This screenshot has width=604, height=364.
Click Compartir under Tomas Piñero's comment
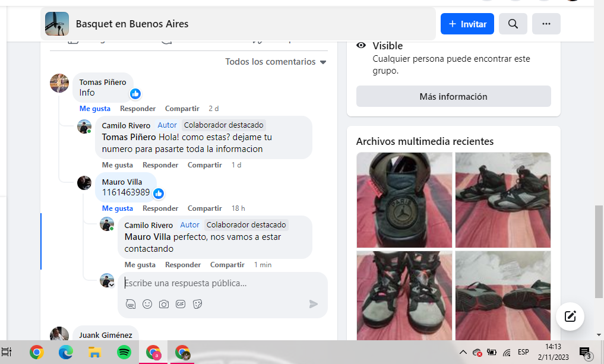(182, 109)
